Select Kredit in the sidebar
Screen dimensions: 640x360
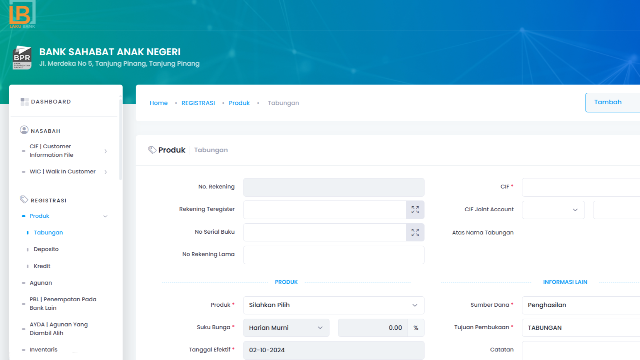coord(42,266)
